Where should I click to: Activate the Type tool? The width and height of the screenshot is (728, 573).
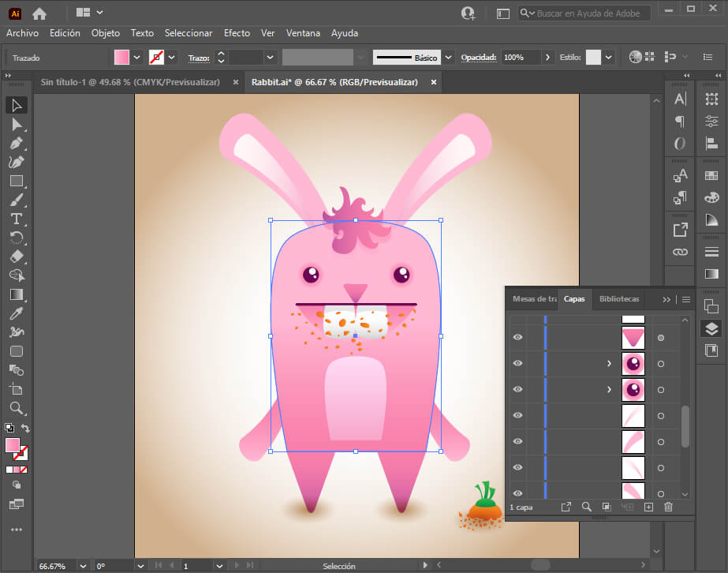tap(17, 219)
